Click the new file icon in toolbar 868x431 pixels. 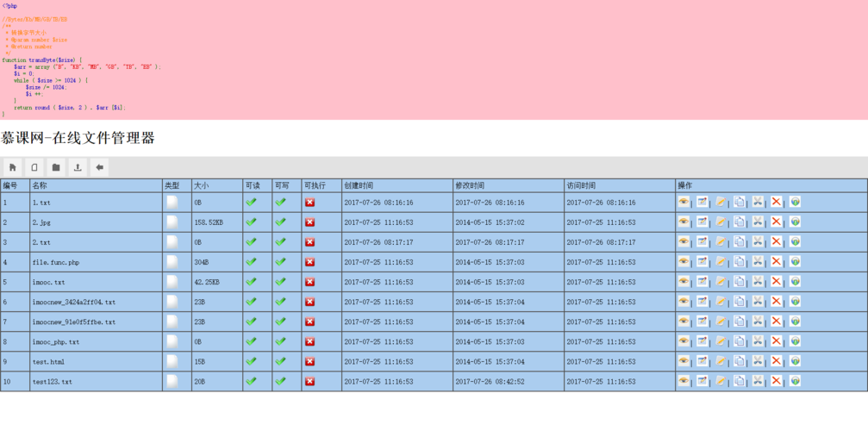click(34, 167)
